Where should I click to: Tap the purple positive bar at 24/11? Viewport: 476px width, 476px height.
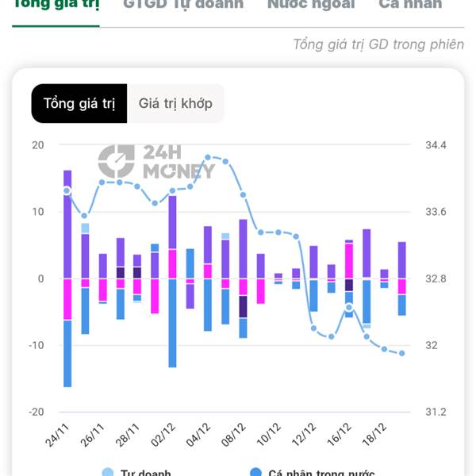pos(67,224)
